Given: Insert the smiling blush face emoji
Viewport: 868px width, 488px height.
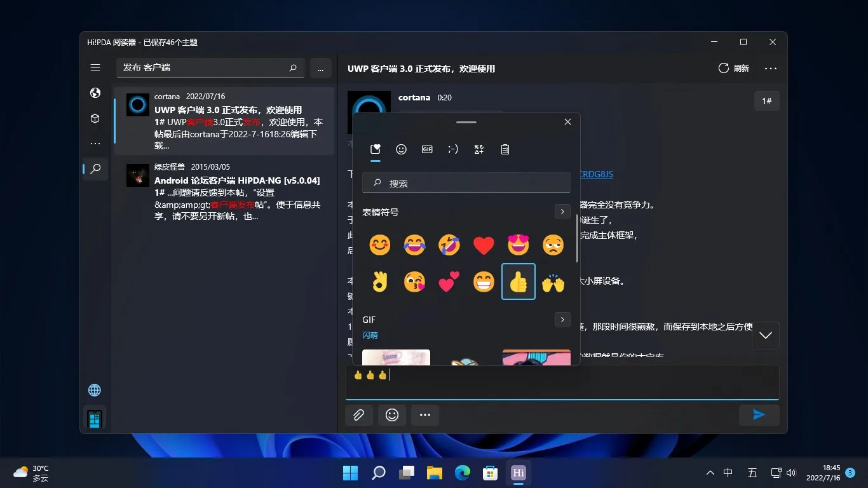Looking at the screenshot, I should tap(380, 245).
